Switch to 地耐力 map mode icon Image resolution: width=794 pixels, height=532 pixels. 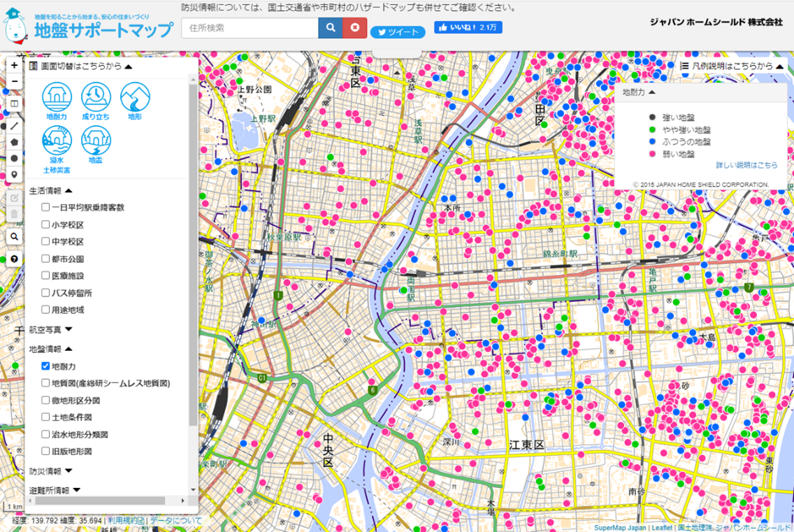(x=57, y=101)
